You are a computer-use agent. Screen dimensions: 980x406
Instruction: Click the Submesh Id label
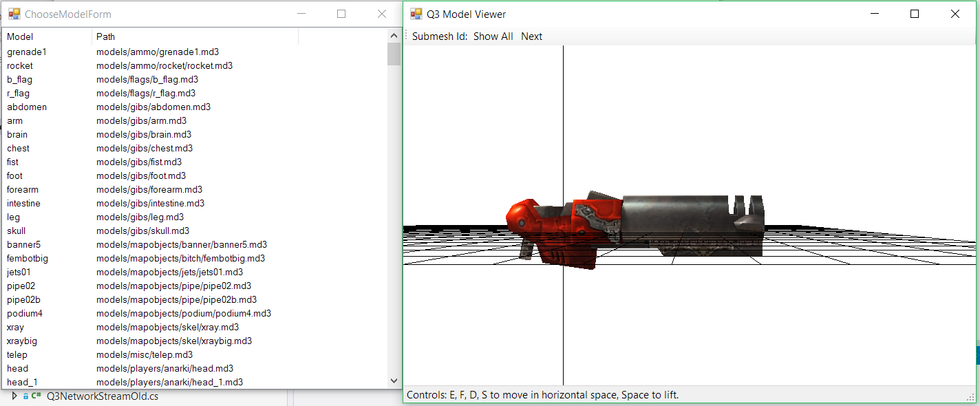tap(440, 36)
